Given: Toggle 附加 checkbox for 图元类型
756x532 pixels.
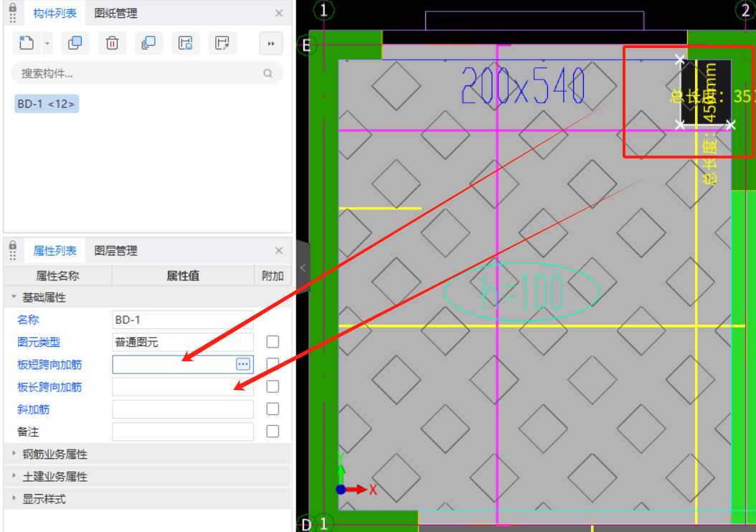Looking at the screenshot, I should click(273, 342).
